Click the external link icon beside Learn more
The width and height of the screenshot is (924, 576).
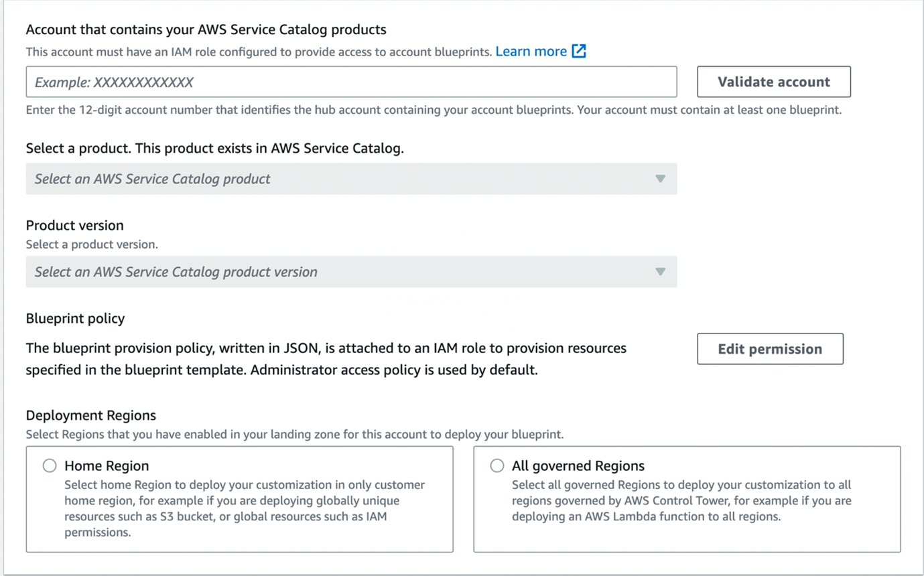coord(578,50)
